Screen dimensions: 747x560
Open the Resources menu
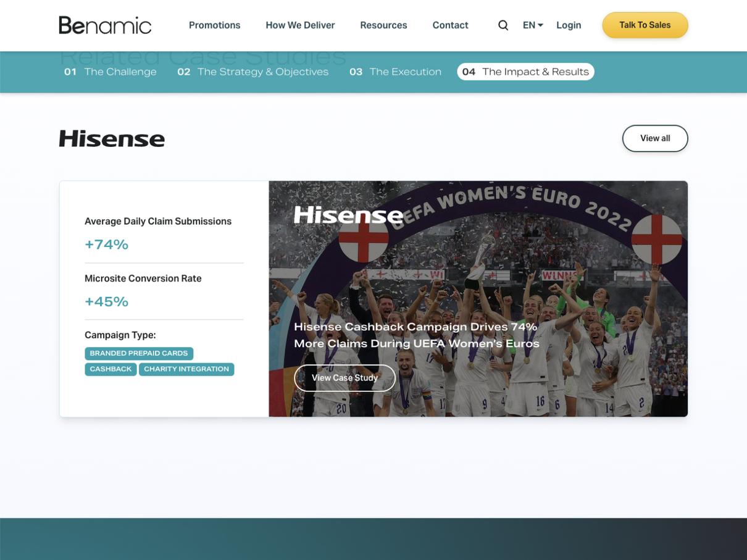pos(383,25)
